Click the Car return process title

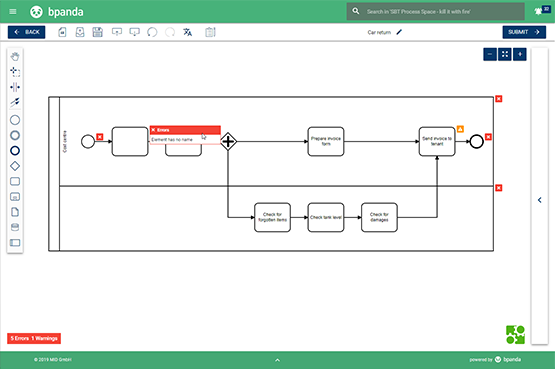[379, 32]
